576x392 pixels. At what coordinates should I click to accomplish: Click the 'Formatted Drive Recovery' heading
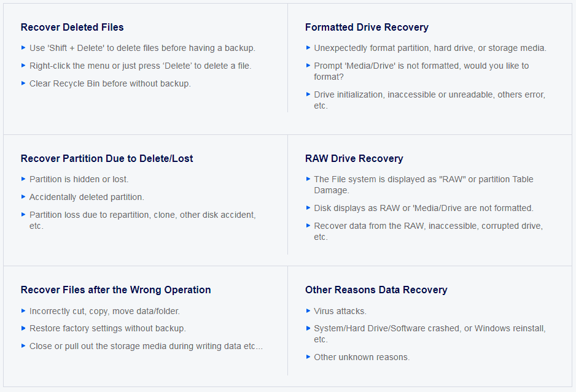(x=367, y=27)
